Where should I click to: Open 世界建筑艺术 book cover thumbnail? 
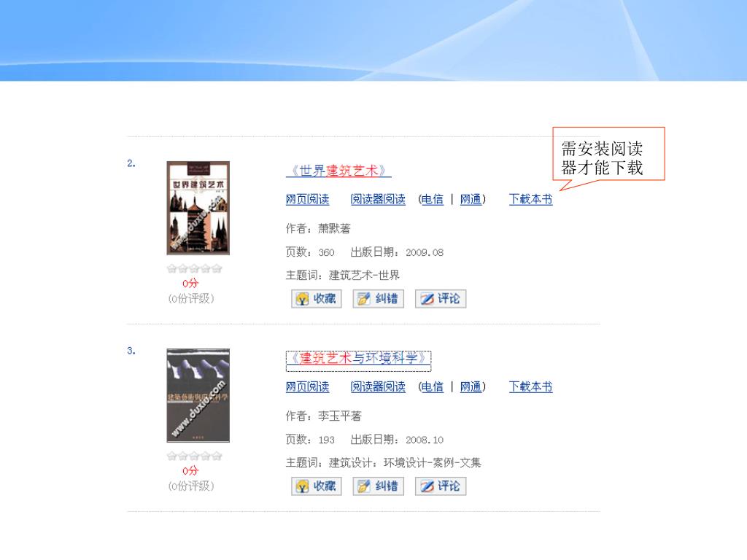coord(198,208)
